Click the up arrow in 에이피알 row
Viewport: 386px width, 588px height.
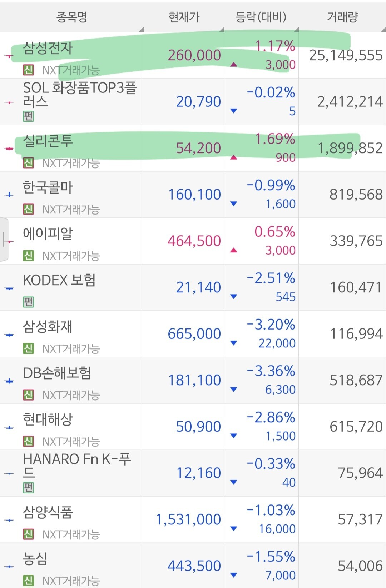pos(234,250)
